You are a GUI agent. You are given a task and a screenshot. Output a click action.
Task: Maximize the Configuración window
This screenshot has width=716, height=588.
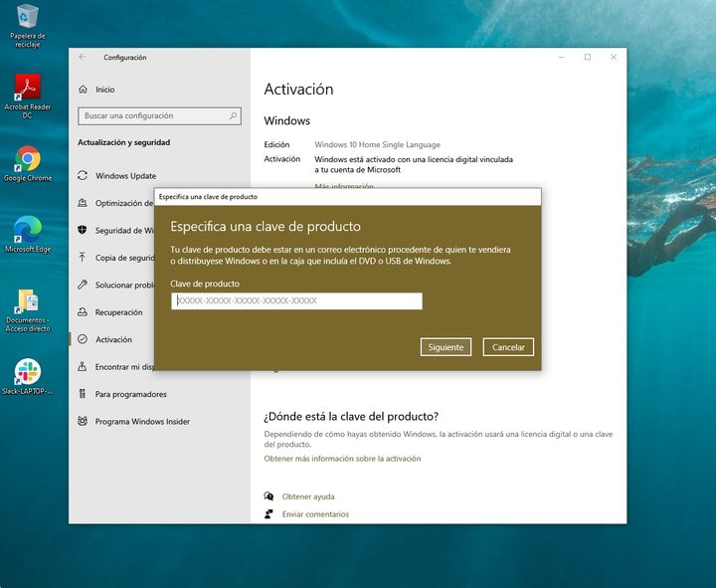click(588, 57)
